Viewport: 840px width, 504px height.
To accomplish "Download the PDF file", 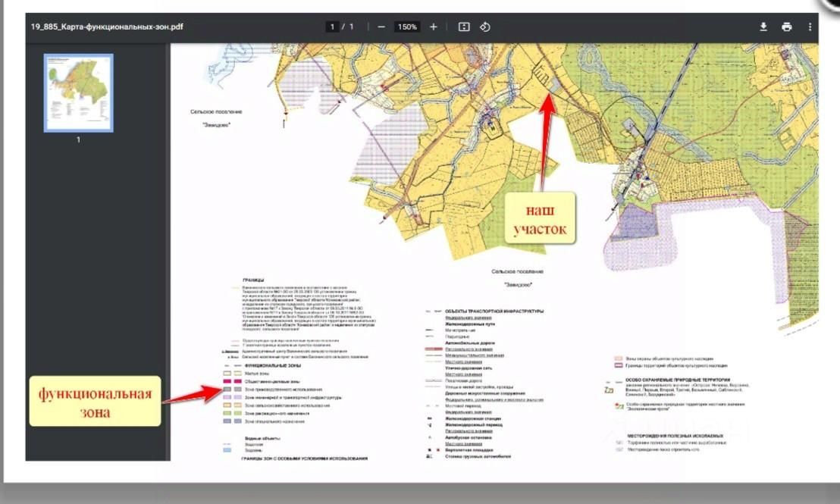I will pos(763,27).
